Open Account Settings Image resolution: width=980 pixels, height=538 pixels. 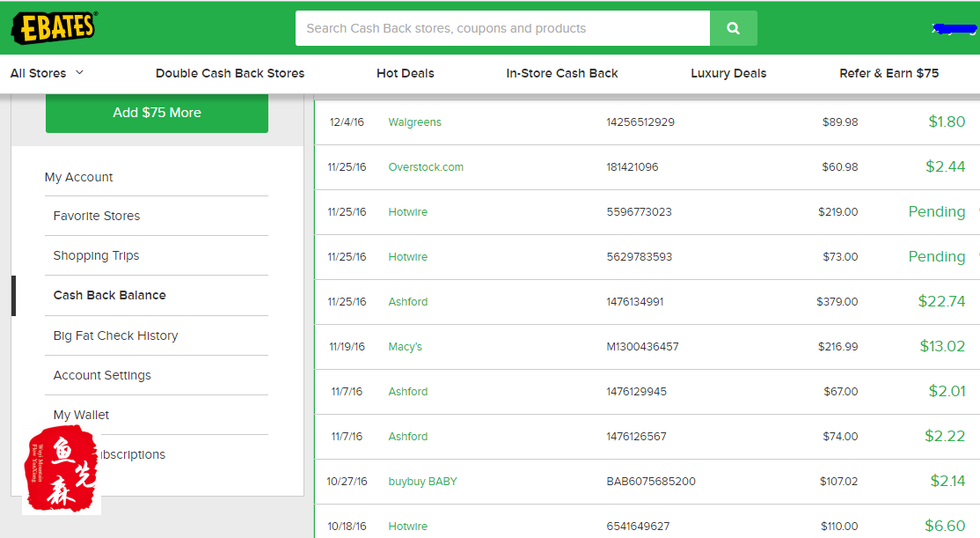[x=102, y=375]
